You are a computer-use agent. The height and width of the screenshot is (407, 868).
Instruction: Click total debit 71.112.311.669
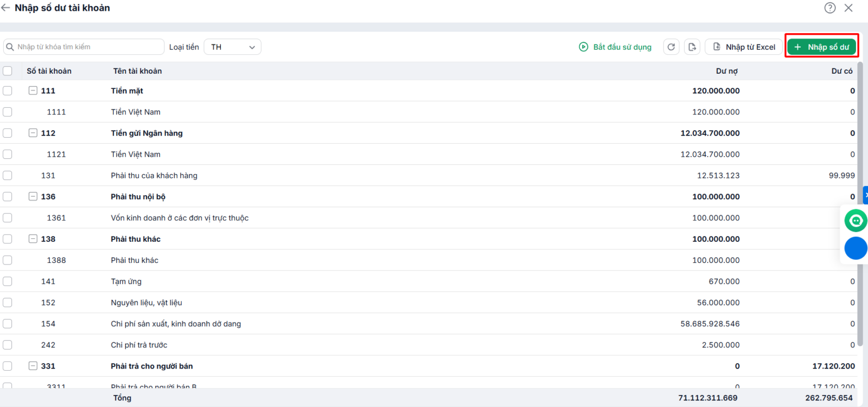pyautogui.click(x=708, y=398)
